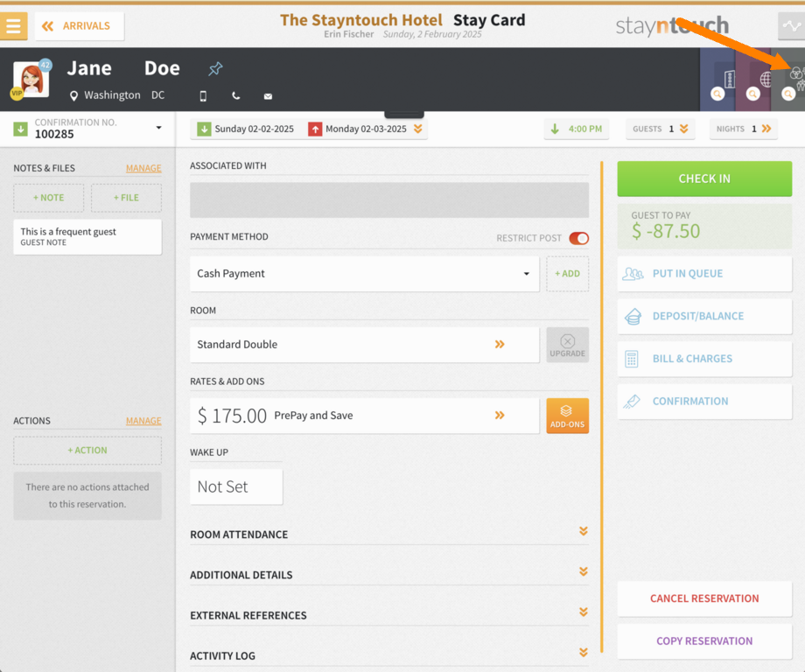The height and width of the screenshot is (672, 805).
Task: Click the email envelope icon
Action: pyautogui.click(x=268, y=96)
